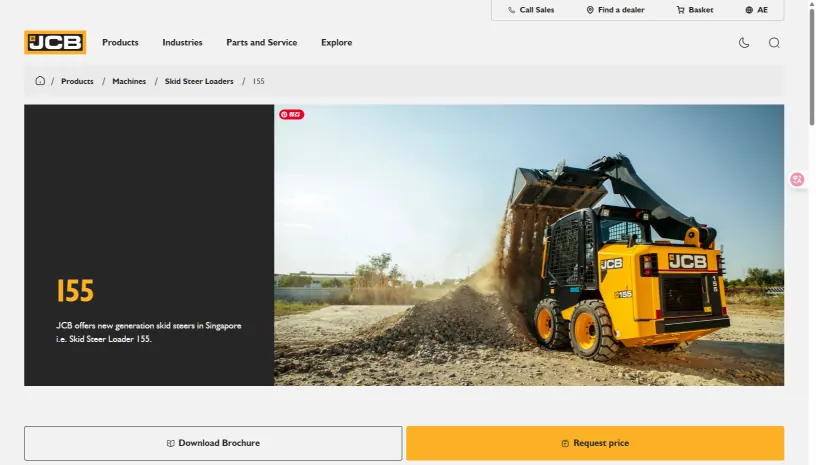Open the Products menu
The height and width of the screenshot is (465, 816).
[120, 43]
